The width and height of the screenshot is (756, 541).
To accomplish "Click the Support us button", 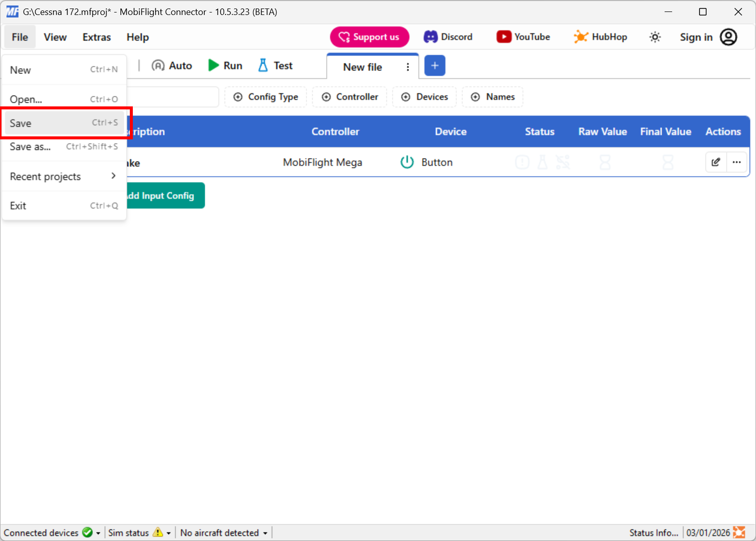I will (370, 36).
